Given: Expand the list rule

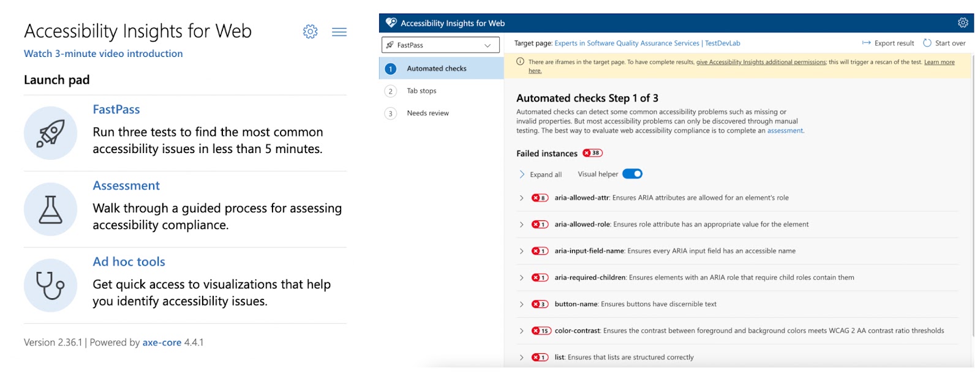Looking at the screenshot, I should 522,358.
